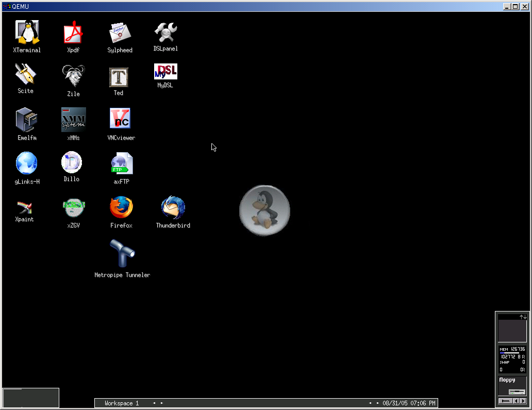Launch the xMMs player icon
Screen dimensions: 532x410
click(x=74, y=120)
